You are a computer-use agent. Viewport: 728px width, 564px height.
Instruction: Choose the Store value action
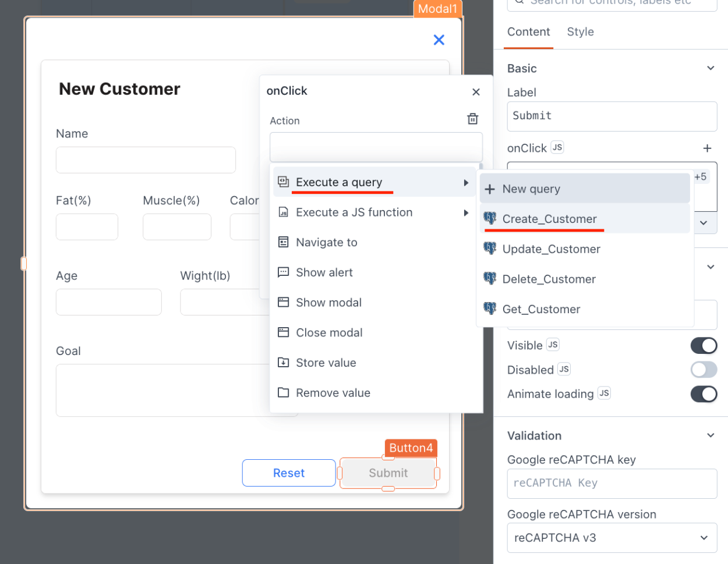[x=374, y=363]
